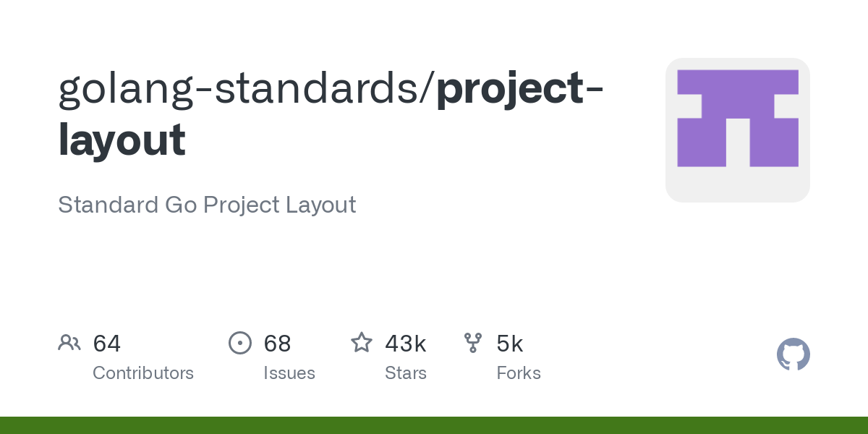Click the bold "layout" title word
Viewport: 868px width, 434px height.
[x=122, y=140]
